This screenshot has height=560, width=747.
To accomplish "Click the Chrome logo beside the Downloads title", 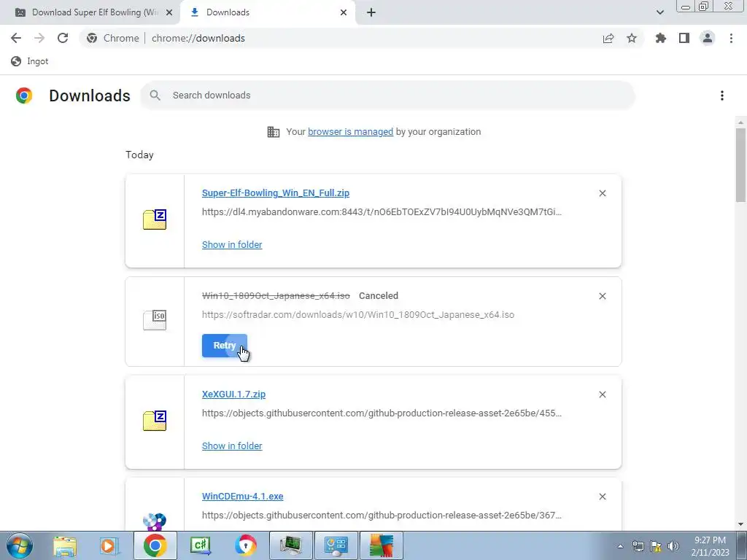I will pos(24,96).
